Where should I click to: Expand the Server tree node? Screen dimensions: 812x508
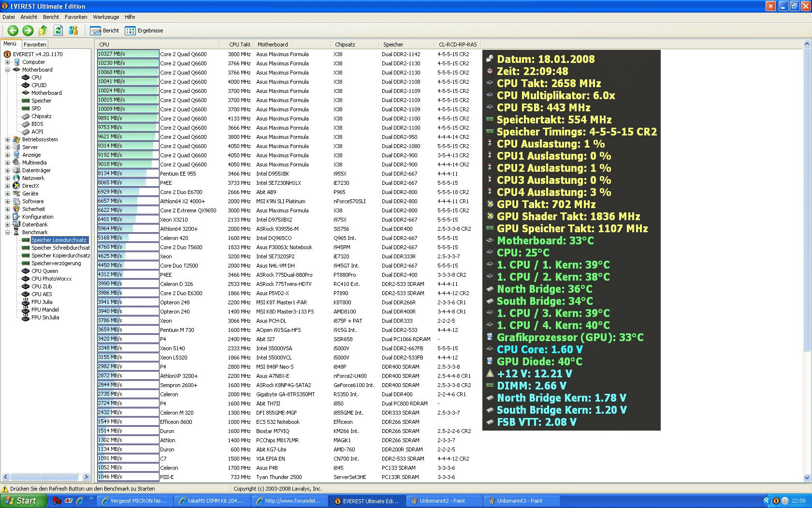(7, 147)
